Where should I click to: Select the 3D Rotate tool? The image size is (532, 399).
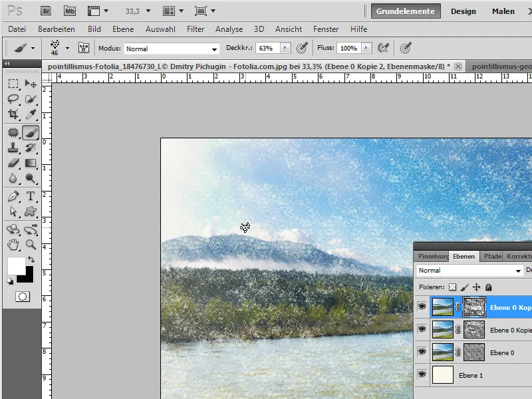[x=13, y=229]
